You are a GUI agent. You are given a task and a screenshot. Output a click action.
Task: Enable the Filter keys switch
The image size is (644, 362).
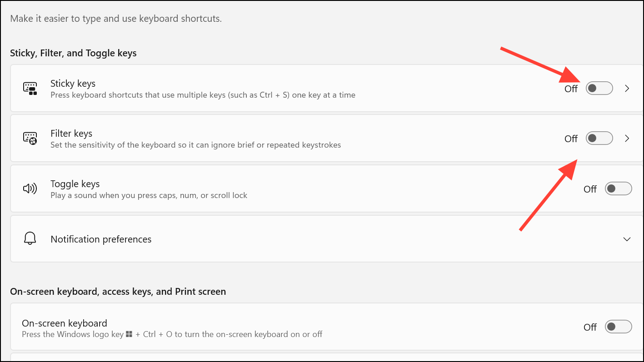[599, 139]
